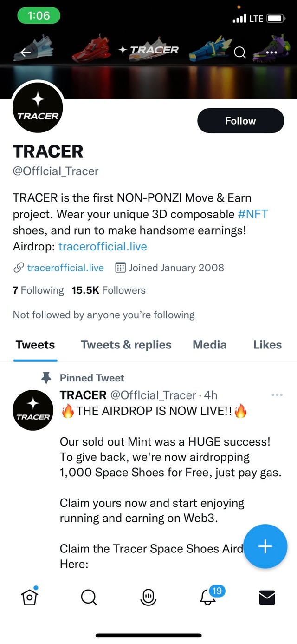Screen dimensions: 297x644
Task: View the 15.5K Followers list
Action: click(109, 290)
